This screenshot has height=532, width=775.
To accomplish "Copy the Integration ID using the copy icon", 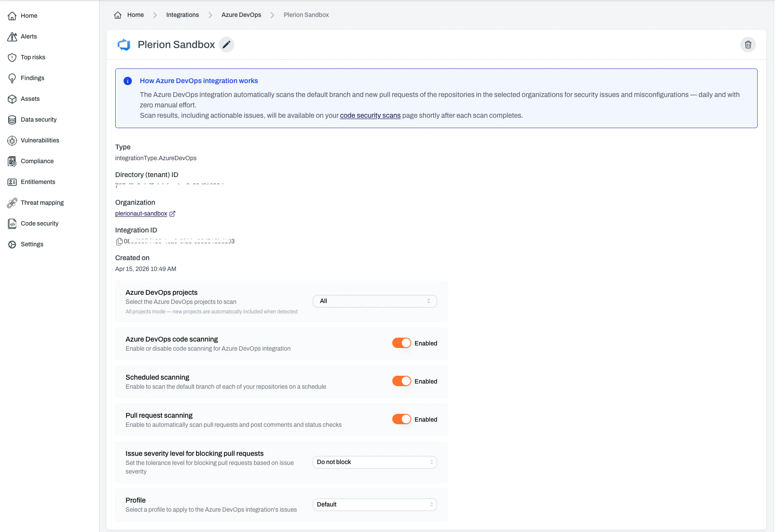I will pyautogui.click(x=119, y=242).
